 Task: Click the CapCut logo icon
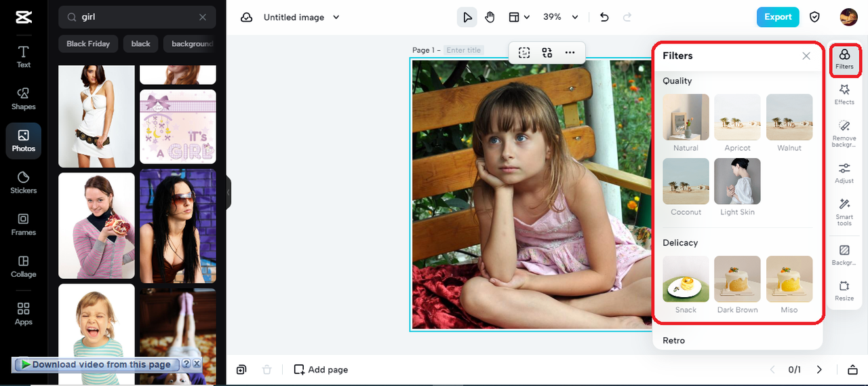pyautogui.click(x=23, y=18)
